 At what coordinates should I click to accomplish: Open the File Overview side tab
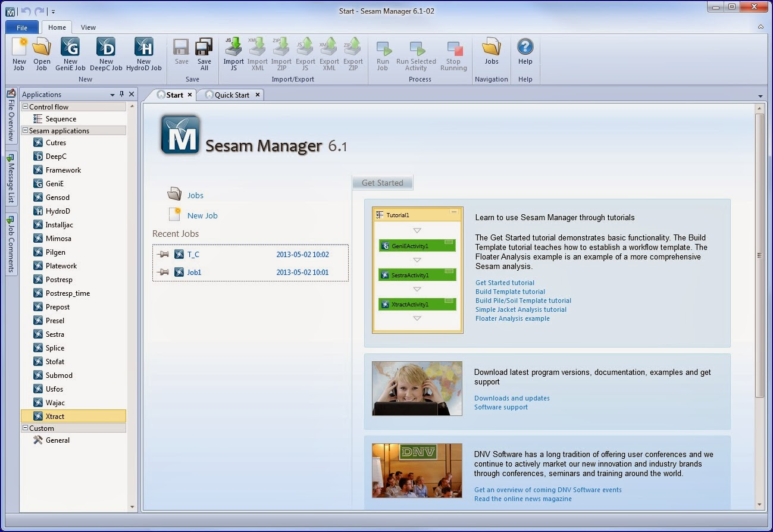[x=11, y=116]
